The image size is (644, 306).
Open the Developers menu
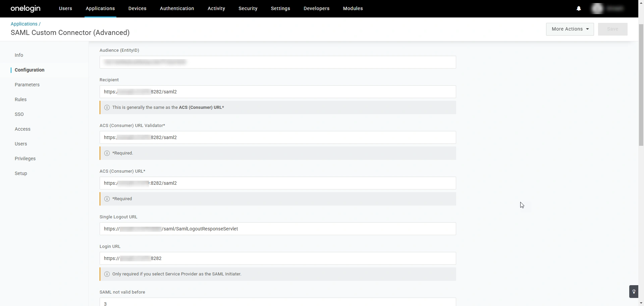click(x=316, y=9)
